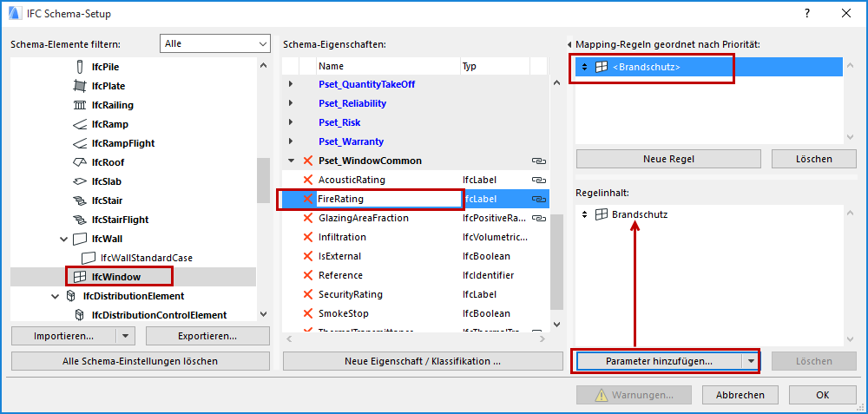
Task: Click the schema elements list scrollbar
Action: 263,182
